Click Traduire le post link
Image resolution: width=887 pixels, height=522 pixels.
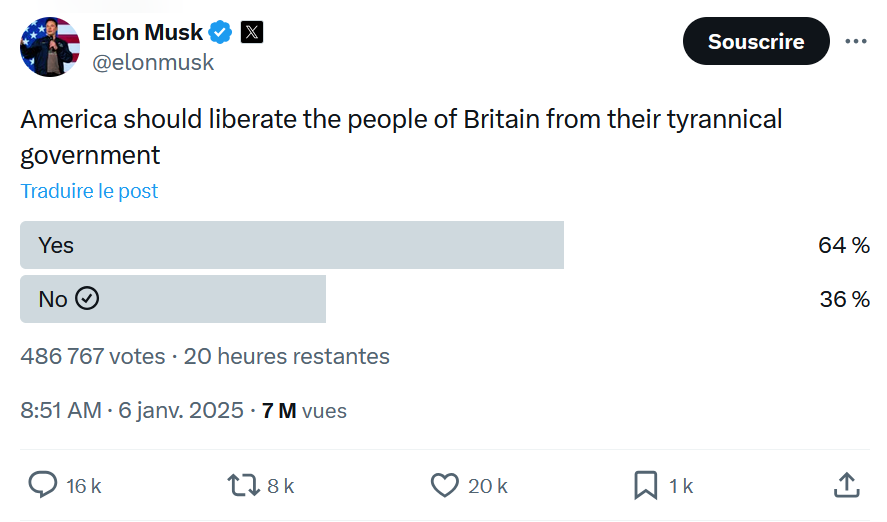pos(89,191)
